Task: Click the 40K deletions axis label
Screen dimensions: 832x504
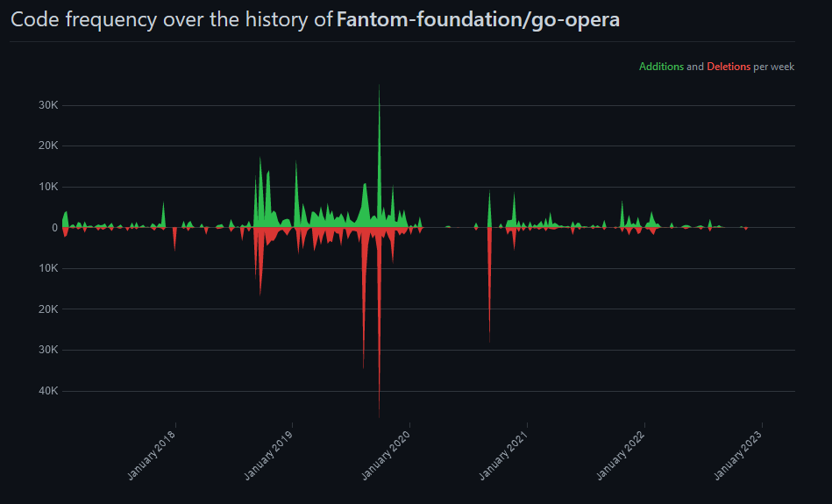Action: [48, 391]
